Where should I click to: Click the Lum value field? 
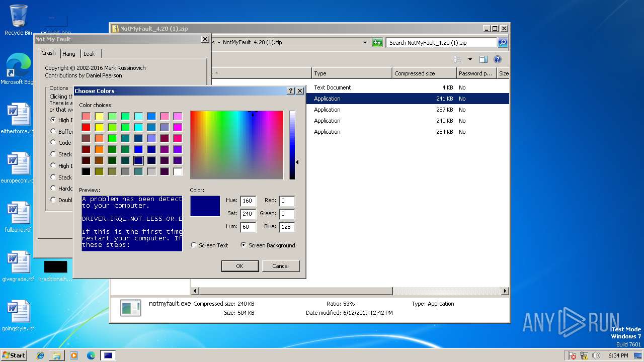[x=248, y=227]
